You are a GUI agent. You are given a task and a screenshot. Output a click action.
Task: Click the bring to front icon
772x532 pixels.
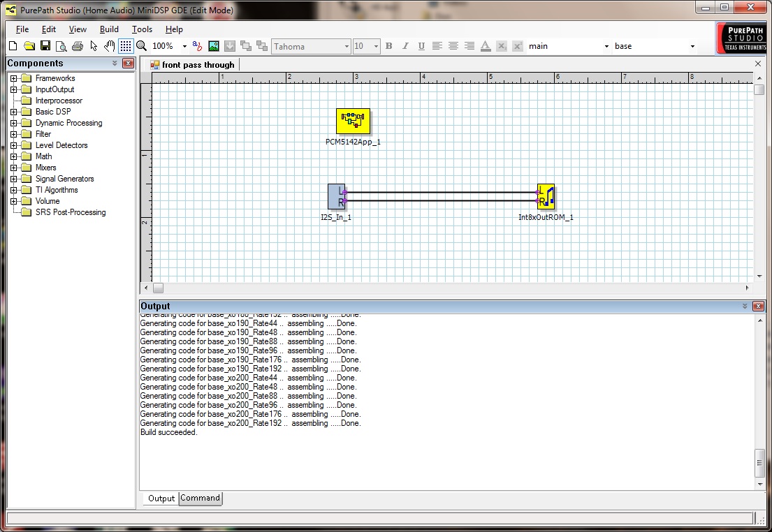click(x=246, y=46)
